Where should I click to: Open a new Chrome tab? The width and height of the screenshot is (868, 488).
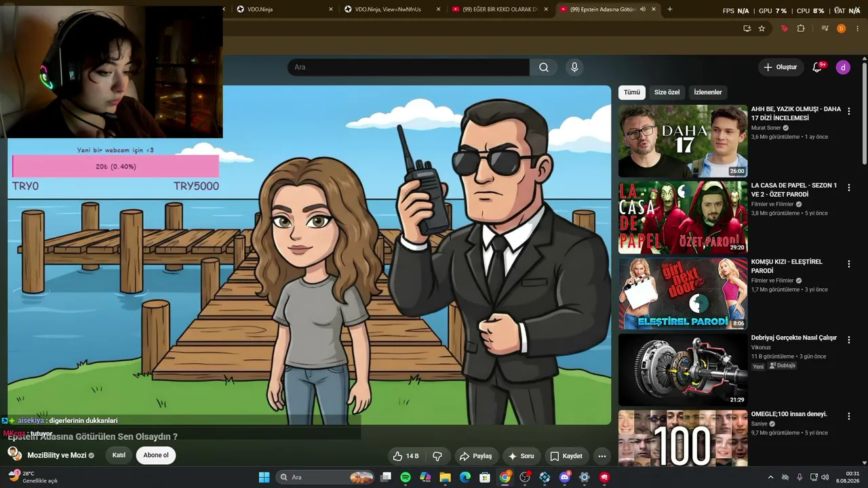[670, 9]
